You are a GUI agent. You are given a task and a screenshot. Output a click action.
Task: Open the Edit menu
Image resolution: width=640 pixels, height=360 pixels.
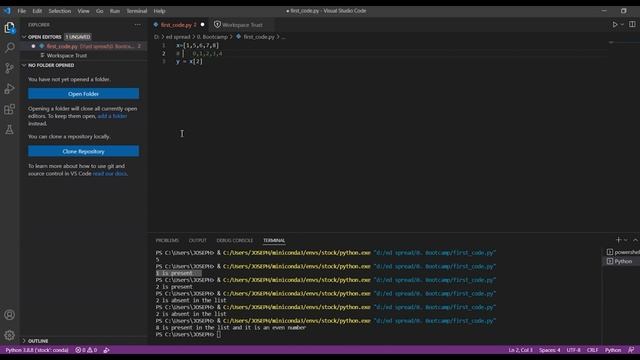click(37, 11)
